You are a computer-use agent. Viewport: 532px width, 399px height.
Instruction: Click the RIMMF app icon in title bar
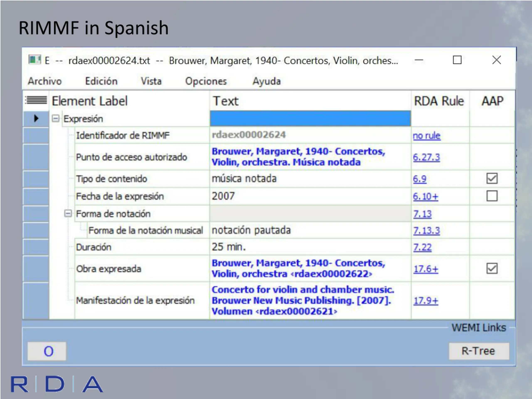(x=35, y=60)
